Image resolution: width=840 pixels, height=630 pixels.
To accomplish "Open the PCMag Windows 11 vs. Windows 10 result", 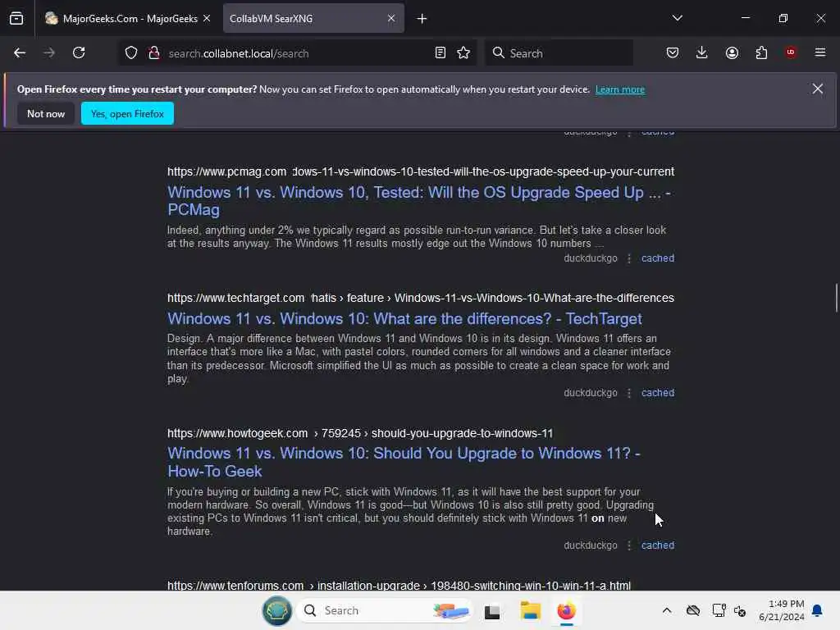I will pyautogui.click(x=419, y=201).
